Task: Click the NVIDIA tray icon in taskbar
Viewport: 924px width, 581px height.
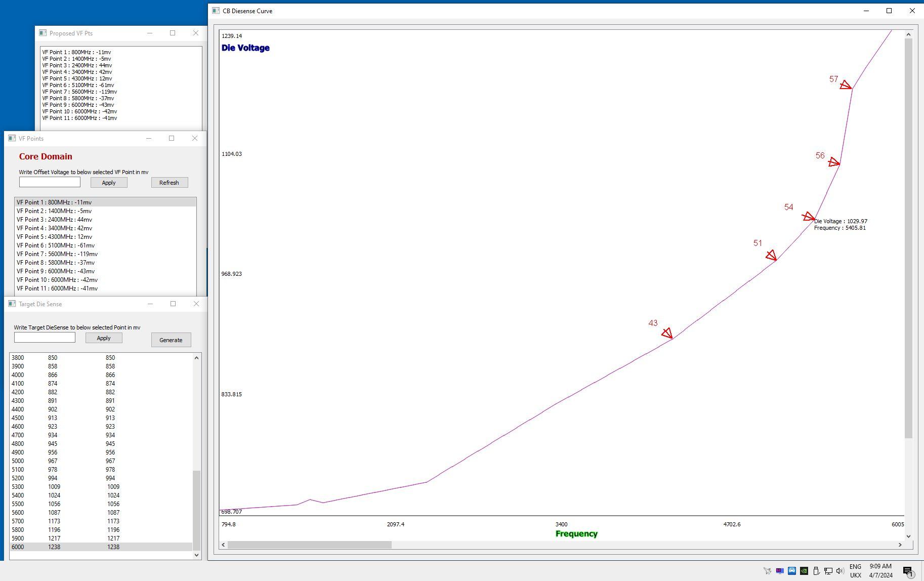Action: [x=804, y=571]
